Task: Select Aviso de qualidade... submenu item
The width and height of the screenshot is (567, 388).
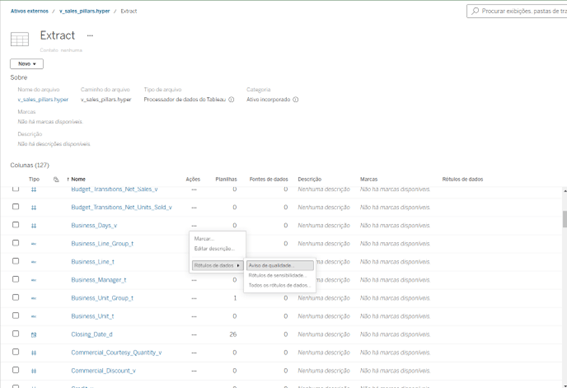Action: 280,265
